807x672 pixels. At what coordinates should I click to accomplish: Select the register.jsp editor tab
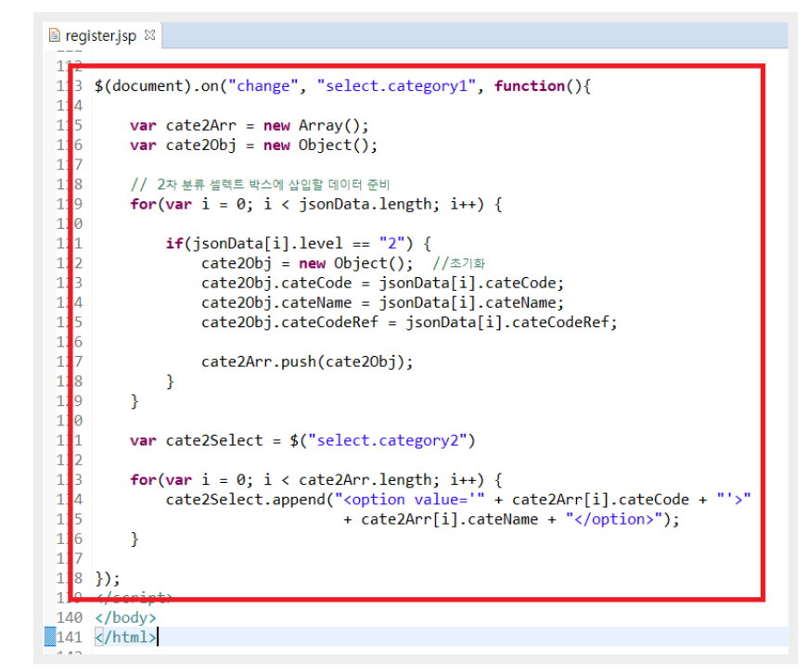click(102, 35)
